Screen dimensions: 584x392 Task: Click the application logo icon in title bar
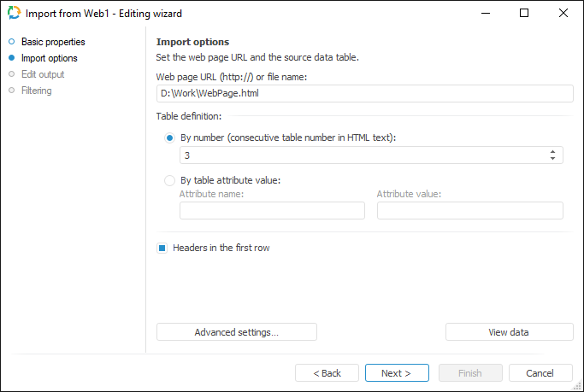14,14
